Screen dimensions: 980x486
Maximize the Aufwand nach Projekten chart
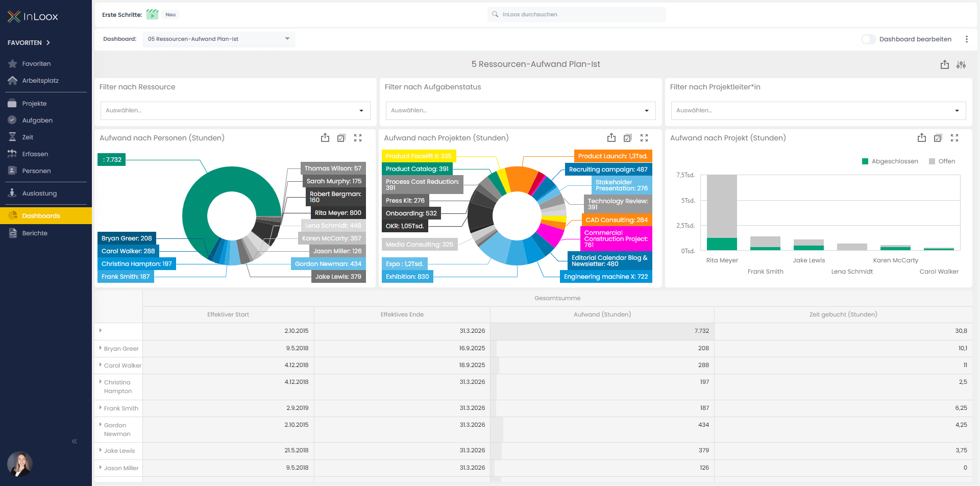644,138
